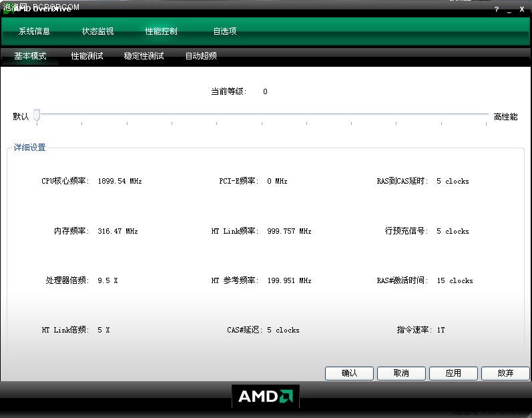Click the 默认 label beside the slider

tap(21, 117)
